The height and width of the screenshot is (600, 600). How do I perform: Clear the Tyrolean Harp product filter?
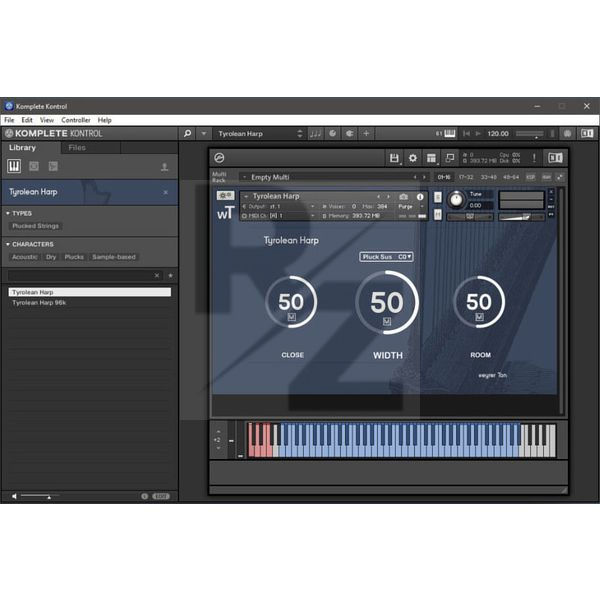pos(165,192)
